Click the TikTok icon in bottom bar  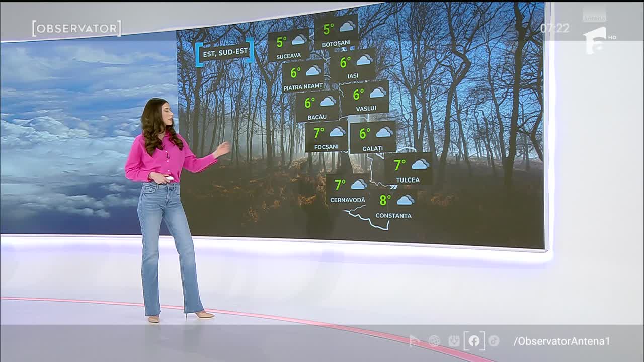click(494, 341)
